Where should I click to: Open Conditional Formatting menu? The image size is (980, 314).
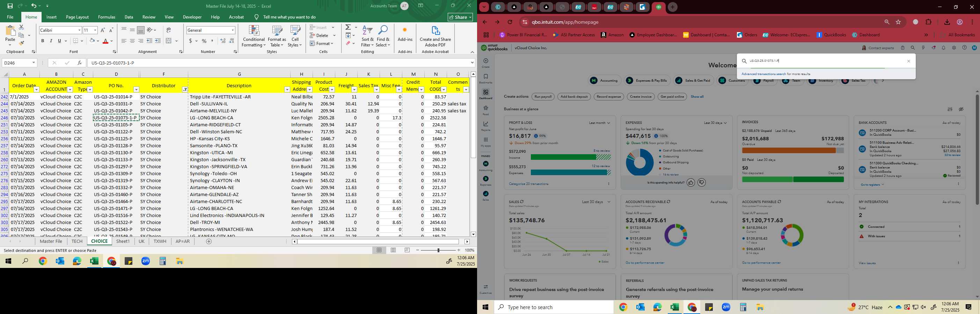coord(254,37)
